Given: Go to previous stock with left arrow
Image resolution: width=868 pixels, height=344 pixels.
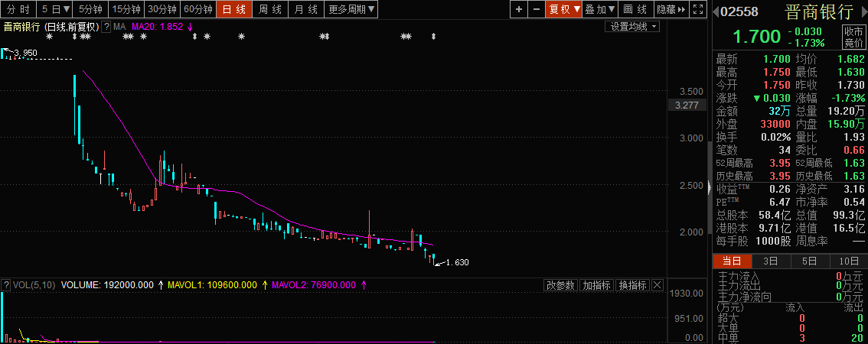Looking at the screenshot, I should tap(716, 10).
